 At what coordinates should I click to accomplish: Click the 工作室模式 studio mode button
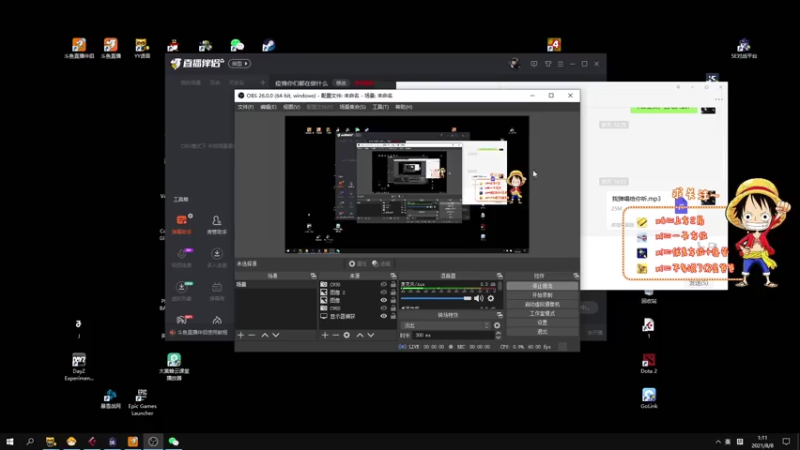pyautogui.click(x=542, y=314)
